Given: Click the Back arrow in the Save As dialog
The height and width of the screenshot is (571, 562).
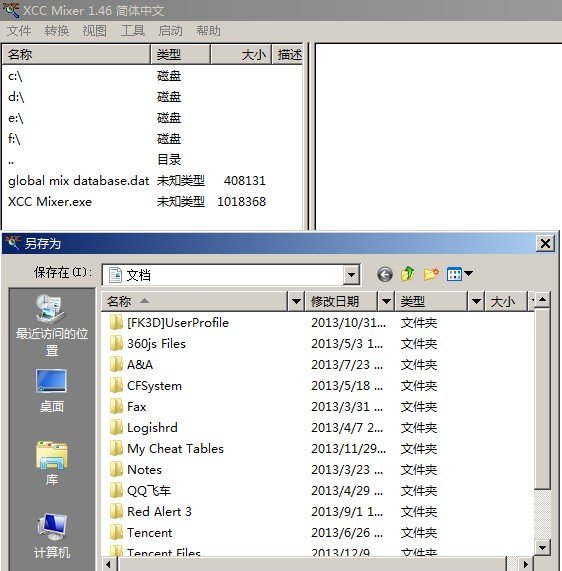Looking at the screenshot, I should tap(385, 274).
